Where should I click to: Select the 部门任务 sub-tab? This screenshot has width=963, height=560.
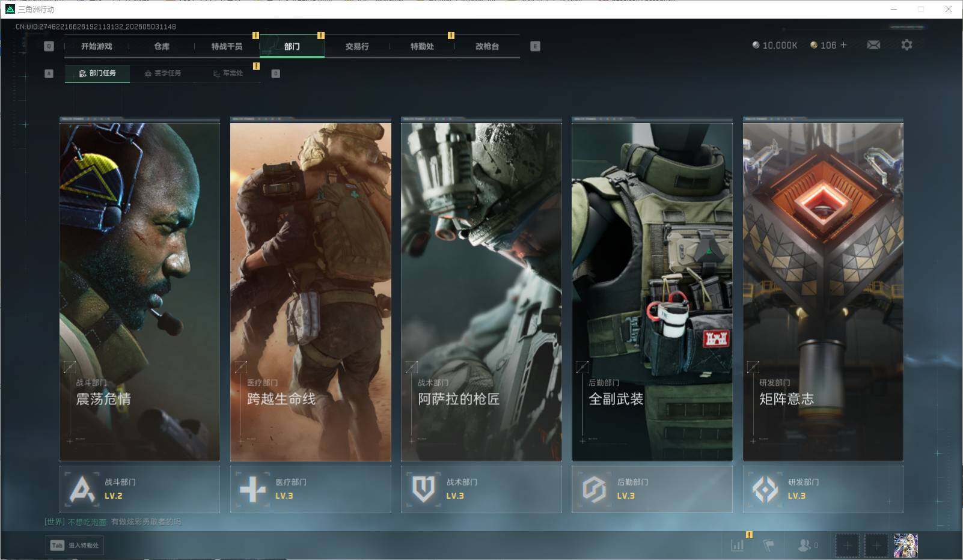click(97, 73)
